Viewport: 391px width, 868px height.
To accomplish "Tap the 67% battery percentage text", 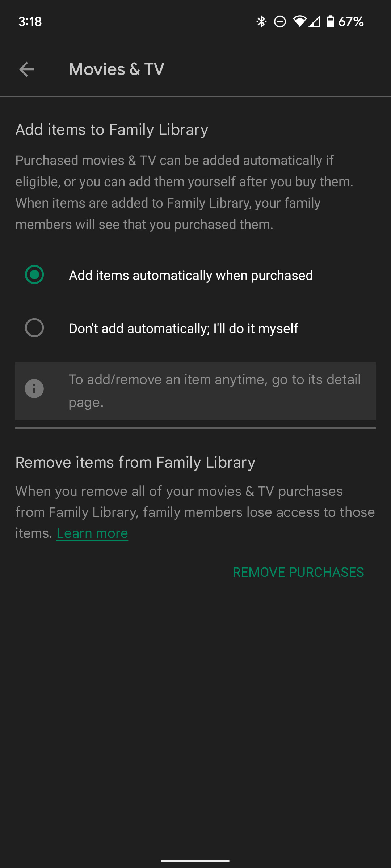I will (351, 22).
